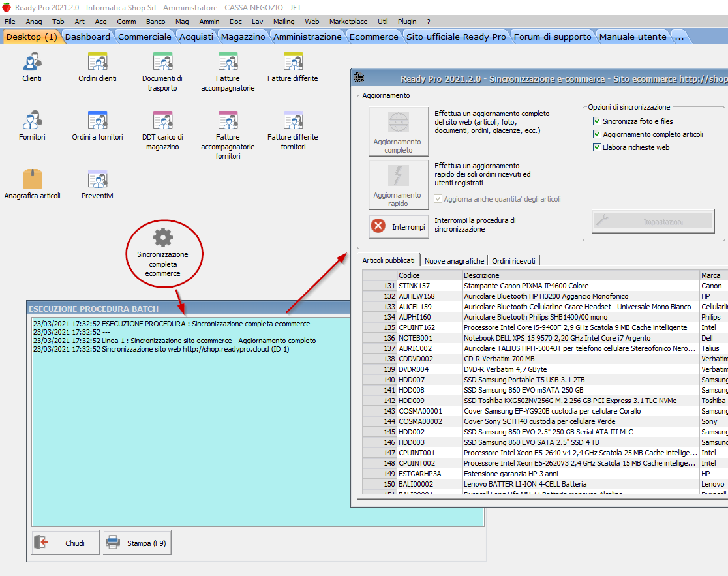The width and height of the screenshot is (728, 576).
Task: Start Aggiornamento rapido lightning button
Action: tap(399, 185)
